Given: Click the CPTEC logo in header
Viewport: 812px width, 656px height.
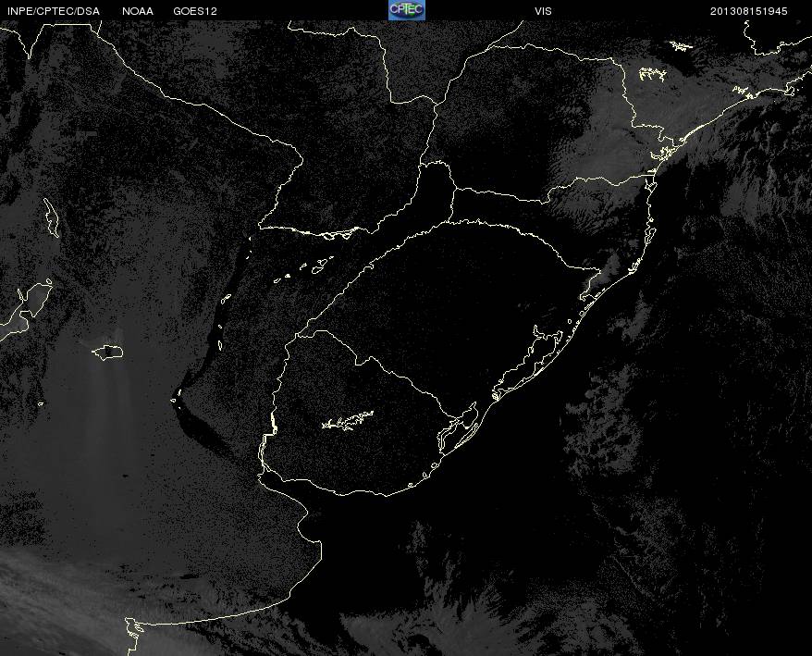Looking at the screenshot, I should coord(406,10).
